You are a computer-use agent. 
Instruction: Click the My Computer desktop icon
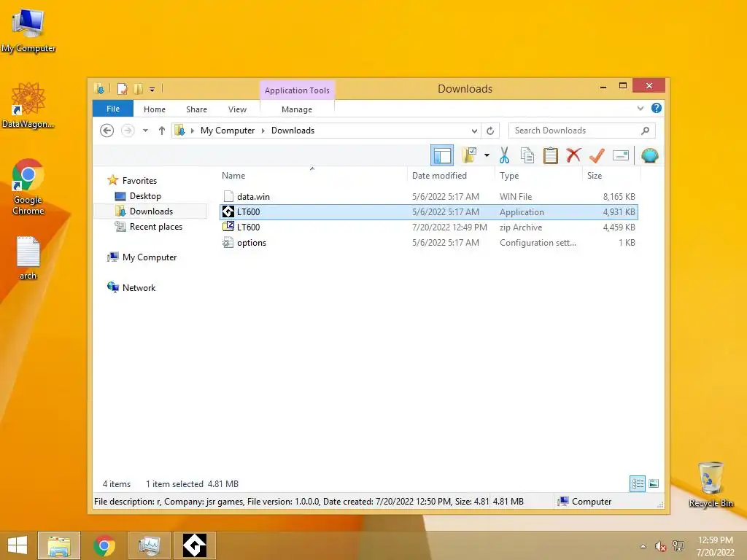(28, 31)
